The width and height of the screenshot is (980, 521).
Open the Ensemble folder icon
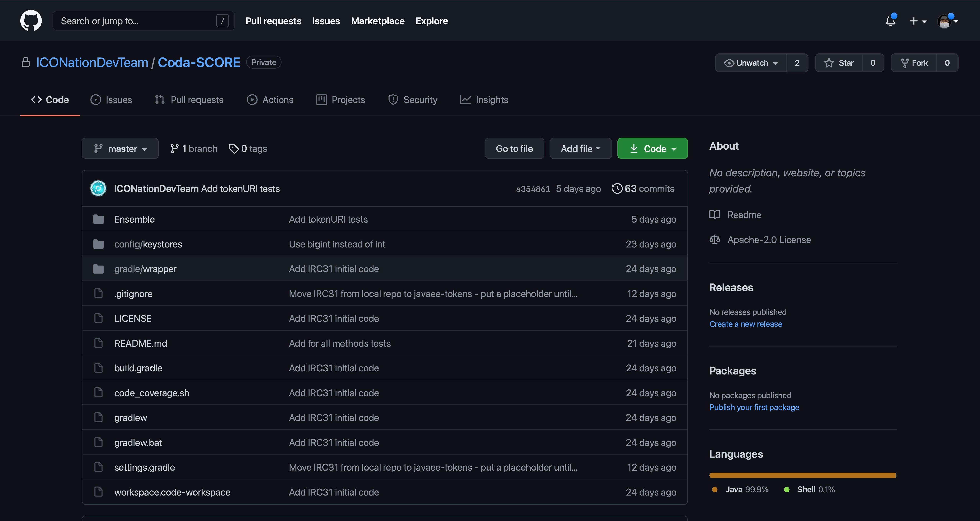pos(98,219)
